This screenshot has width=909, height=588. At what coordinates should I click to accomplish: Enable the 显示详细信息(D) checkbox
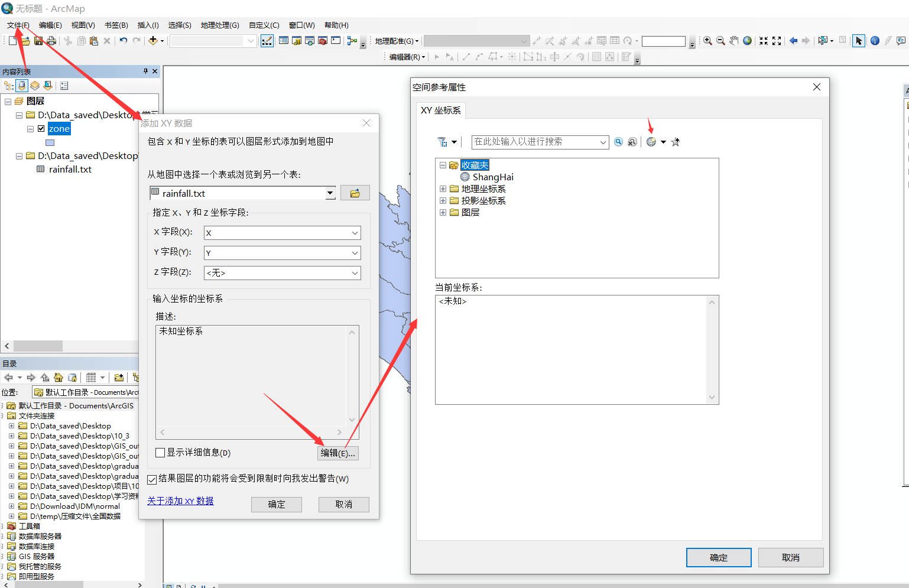click(x=160, y=452)
